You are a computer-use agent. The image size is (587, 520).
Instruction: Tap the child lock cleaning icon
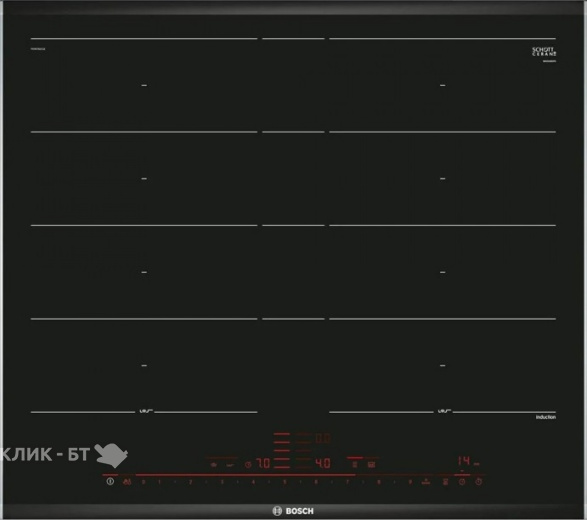click(127, 482)
